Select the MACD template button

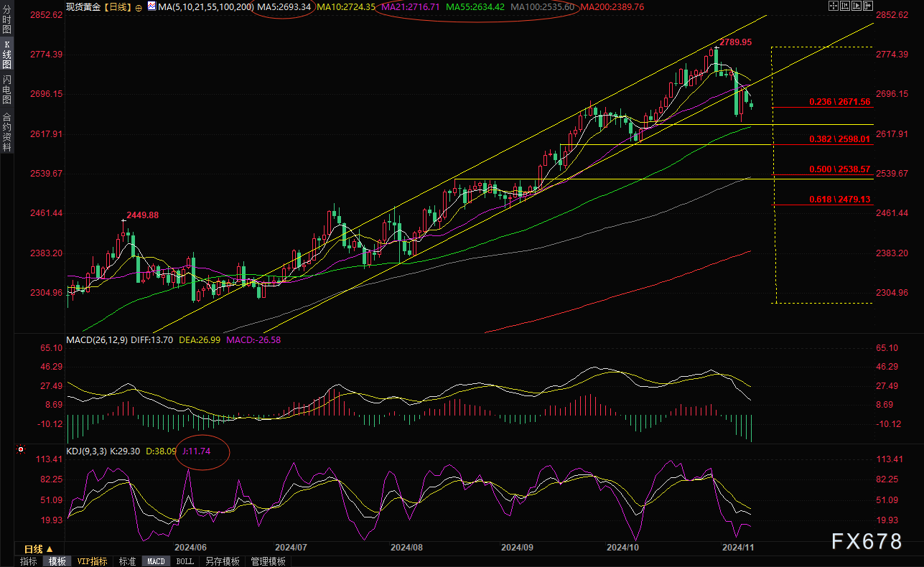pyautogui.click(x=156, y=561)
